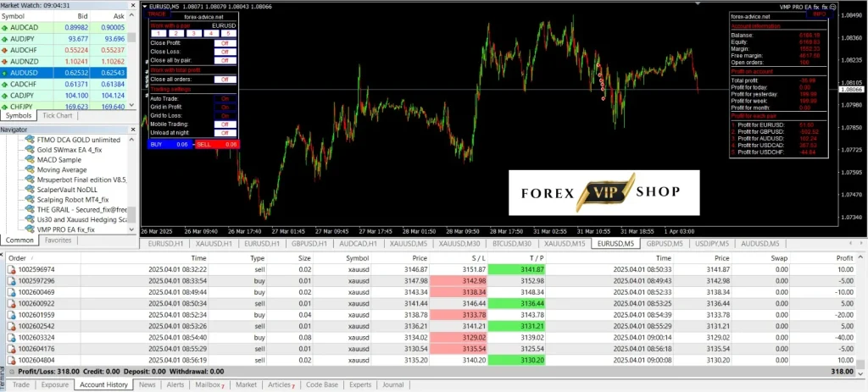This screenshot has height=392, width=868.
Task: Toggle the Close all by pair switch
Action: tap(225, 60)
